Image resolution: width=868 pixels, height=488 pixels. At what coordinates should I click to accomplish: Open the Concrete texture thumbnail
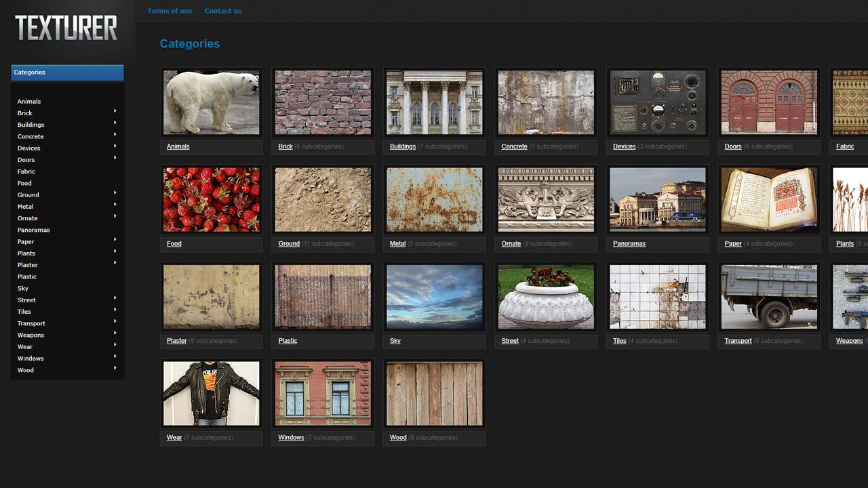point(546,102)
